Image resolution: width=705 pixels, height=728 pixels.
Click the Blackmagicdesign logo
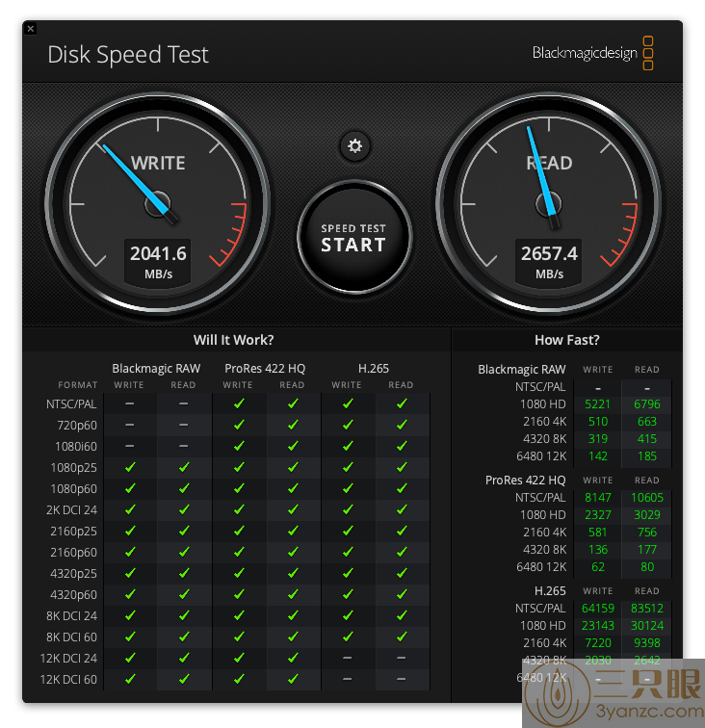pos(592,53)
